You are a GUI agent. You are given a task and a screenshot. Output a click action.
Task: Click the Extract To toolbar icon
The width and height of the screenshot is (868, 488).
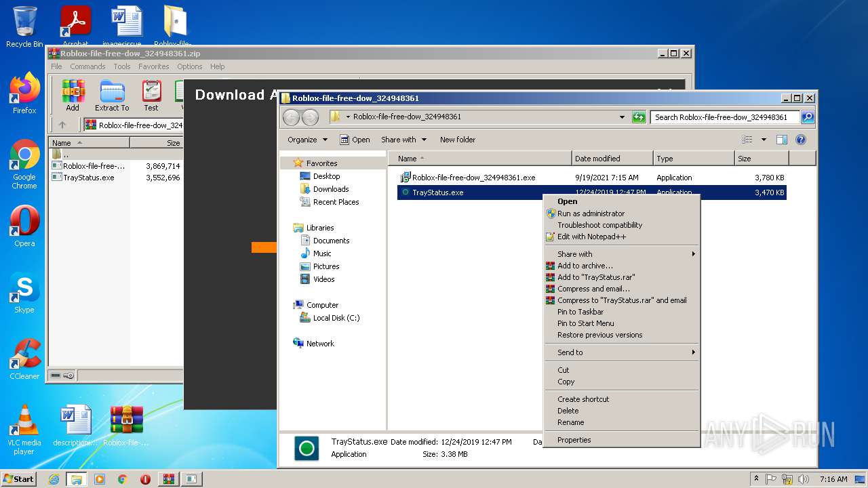coord(112,95)
